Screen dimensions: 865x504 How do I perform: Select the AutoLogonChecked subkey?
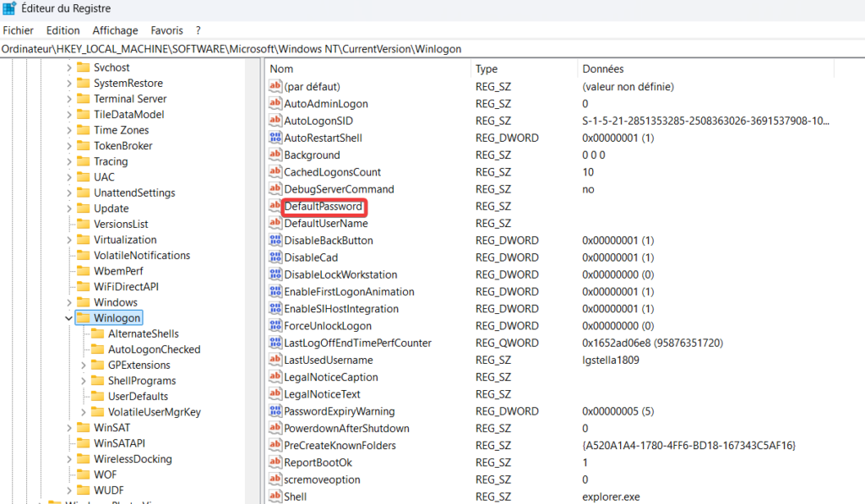click(154, 349)
